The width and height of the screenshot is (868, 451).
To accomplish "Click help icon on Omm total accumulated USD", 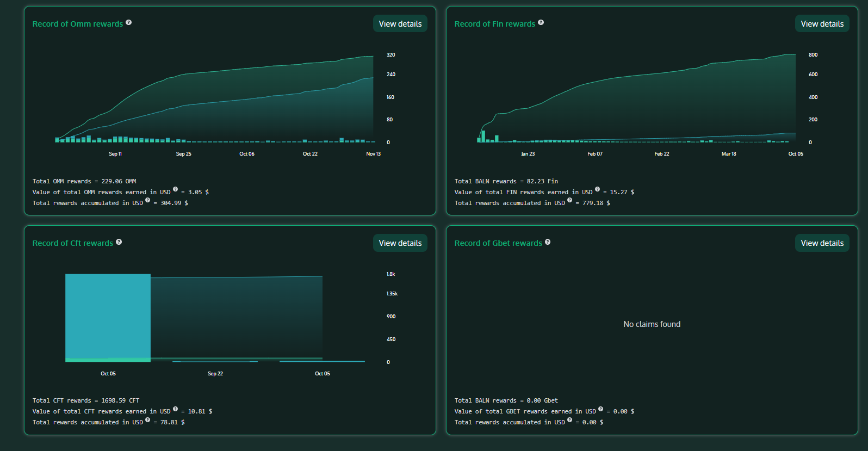I will point(148,200).
